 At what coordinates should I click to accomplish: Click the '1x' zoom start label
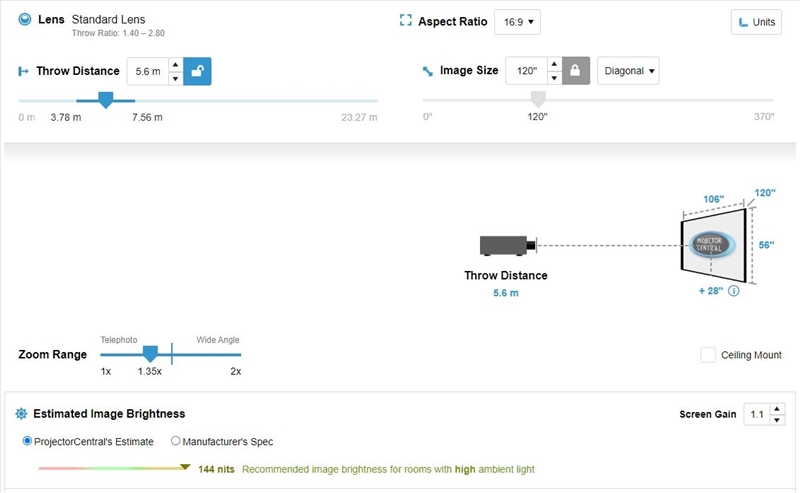[106, 371]
